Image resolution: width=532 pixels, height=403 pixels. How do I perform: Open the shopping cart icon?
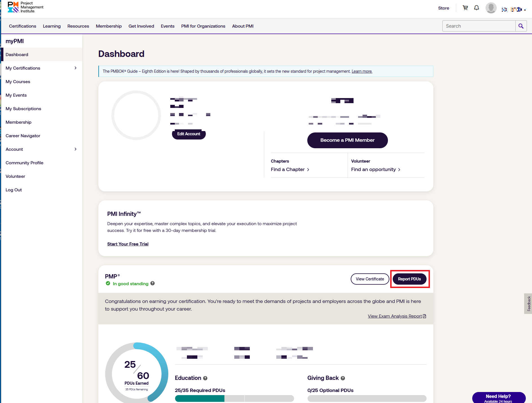tap(465, 8)
